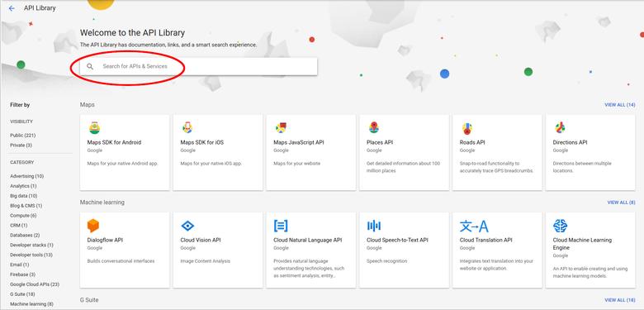Open the Directions API title
Image resolution: width=644 pixels, height=310 pixels.
point(570,143)
